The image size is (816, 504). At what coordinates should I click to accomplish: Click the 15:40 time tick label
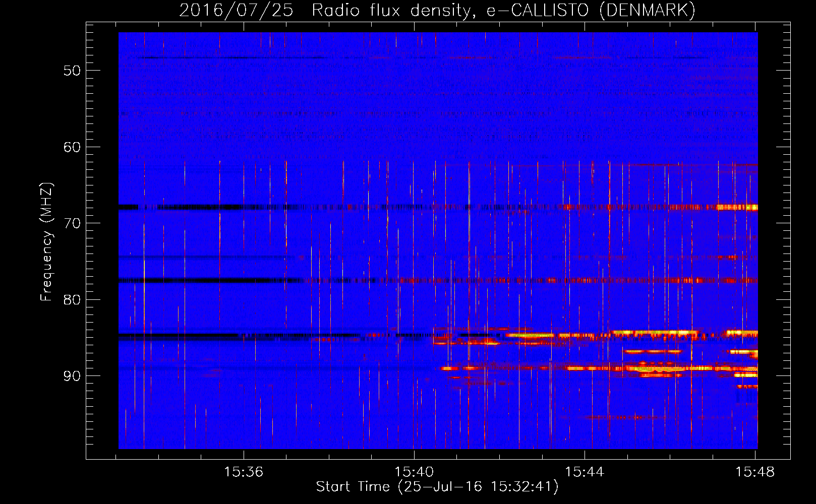[x=414, y=472]
